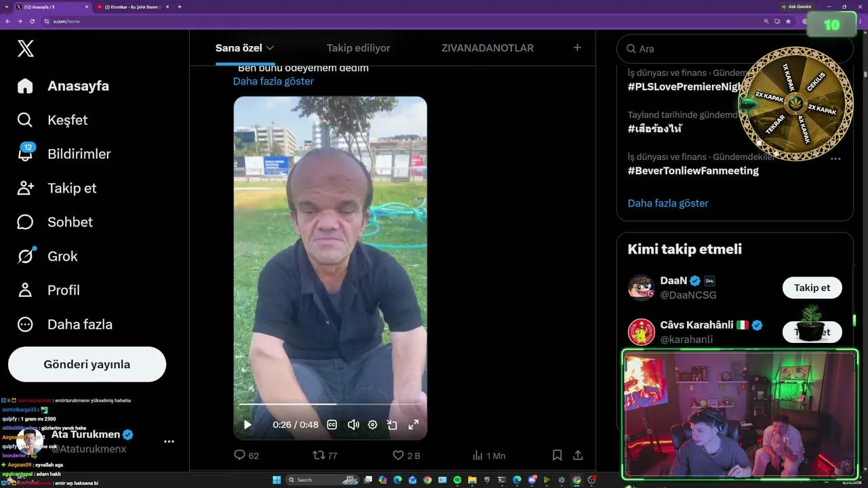868x488 pixels.
Task: Expand the video to fullscreen
Action: (413, 425)
